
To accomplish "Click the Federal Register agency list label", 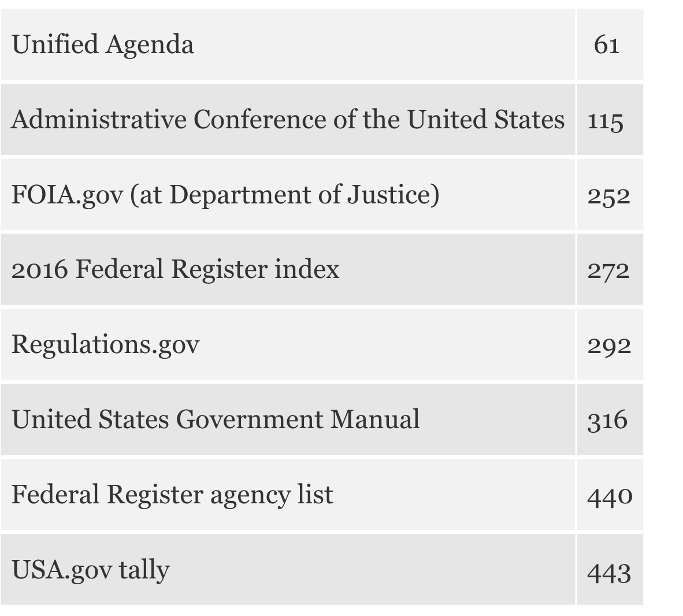I will pos(172,495).
